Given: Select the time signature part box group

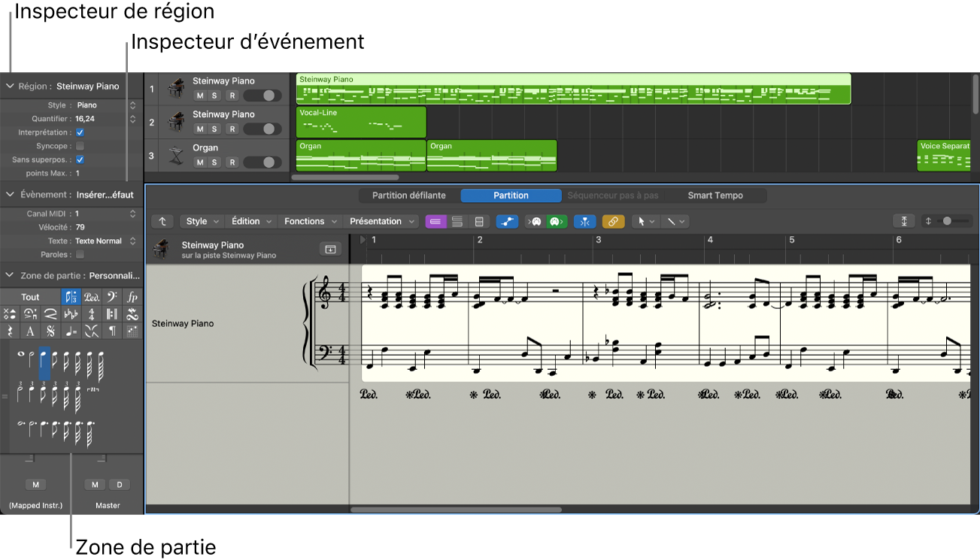Looking at the screenshot, I should tap(92, 314).
